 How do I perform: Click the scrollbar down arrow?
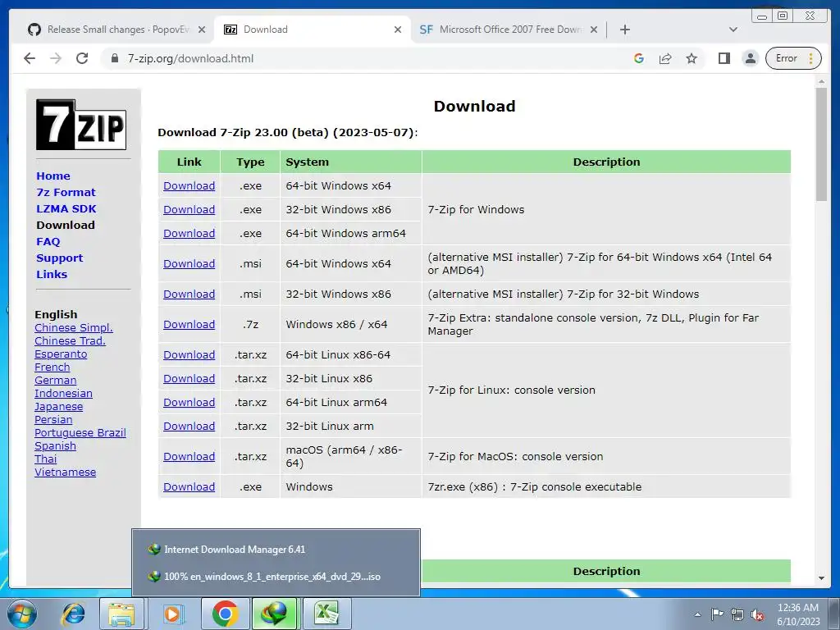[821, 578]
